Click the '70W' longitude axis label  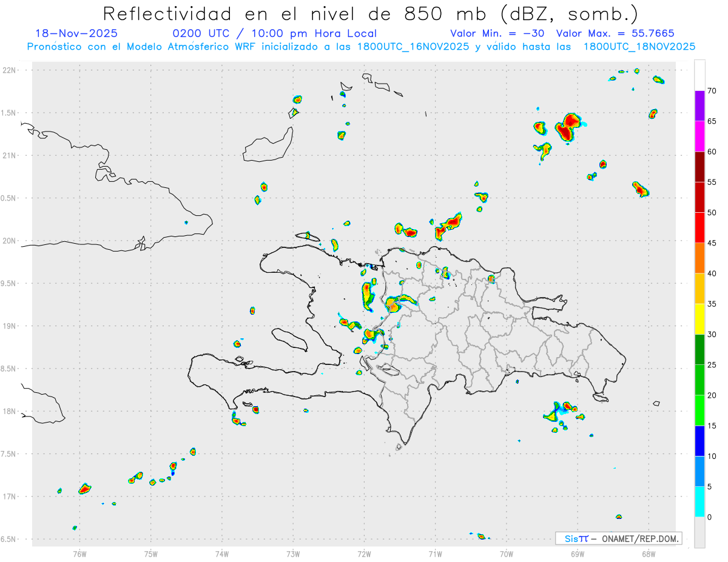[507, 554]
